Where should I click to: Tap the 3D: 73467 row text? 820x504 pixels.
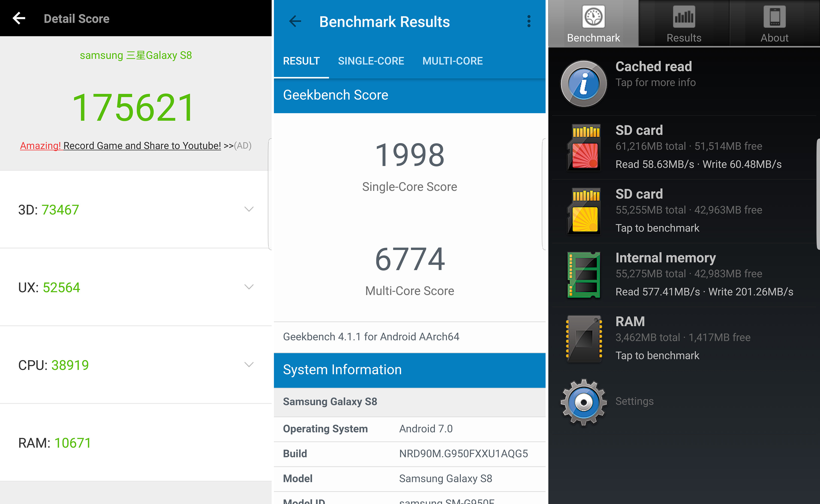(x=49, y=210)
